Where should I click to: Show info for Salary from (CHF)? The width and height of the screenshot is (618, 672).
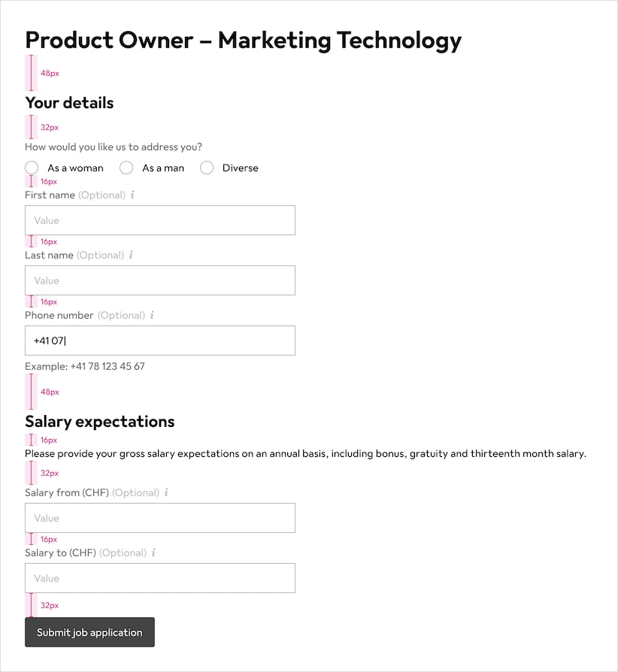click(x=166, y=492)
